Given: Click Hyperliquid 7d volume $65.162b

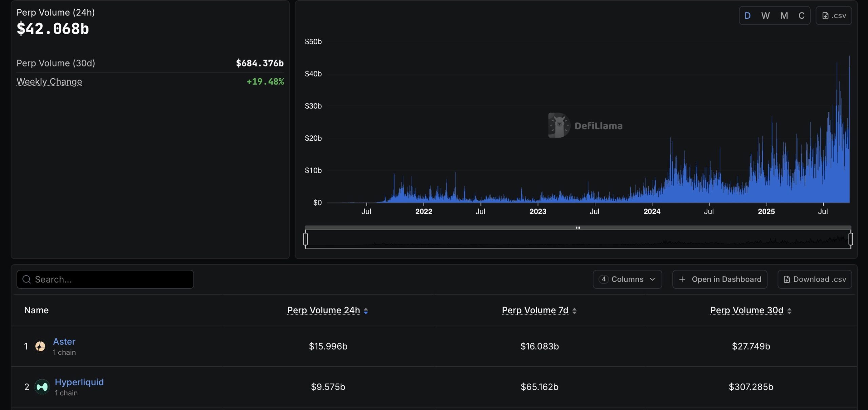Looking at the screenshot, I should [x=539, y=387].
